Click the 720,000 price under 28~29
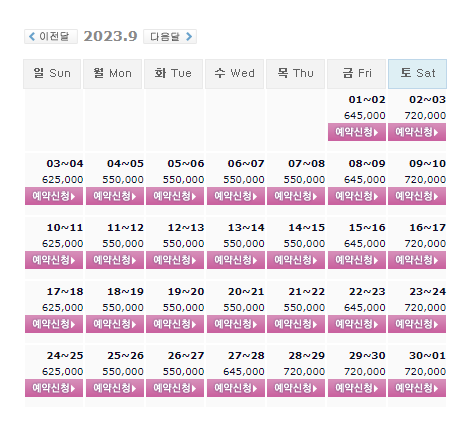Screen dimensions: 472x421 304,371
